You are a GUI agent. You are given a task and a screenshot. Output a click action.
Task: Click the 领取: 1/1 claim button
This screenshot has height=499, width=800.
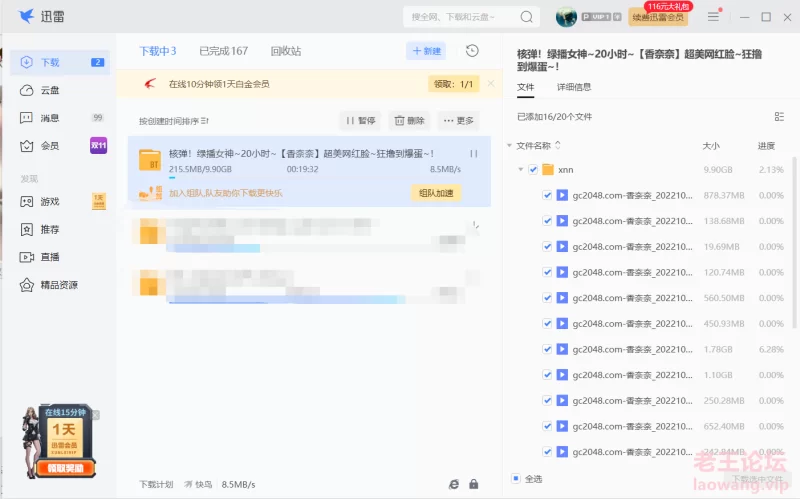tap(454, 84)
